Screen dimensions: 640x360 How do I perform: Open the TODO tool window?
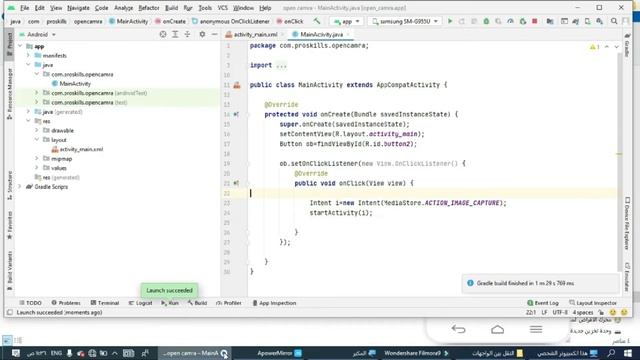coord(30,303)
